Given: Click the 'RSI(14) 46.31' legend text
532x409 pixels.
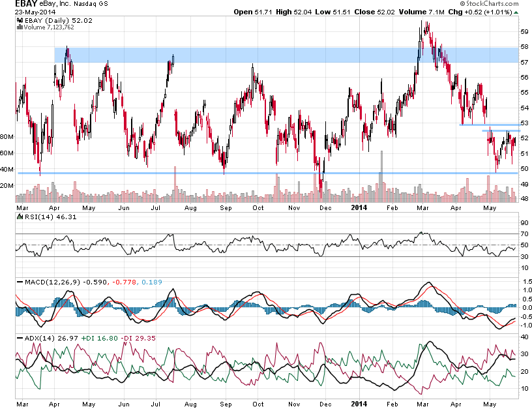Looking at the screenshot, I should click(x=51, y=217).
